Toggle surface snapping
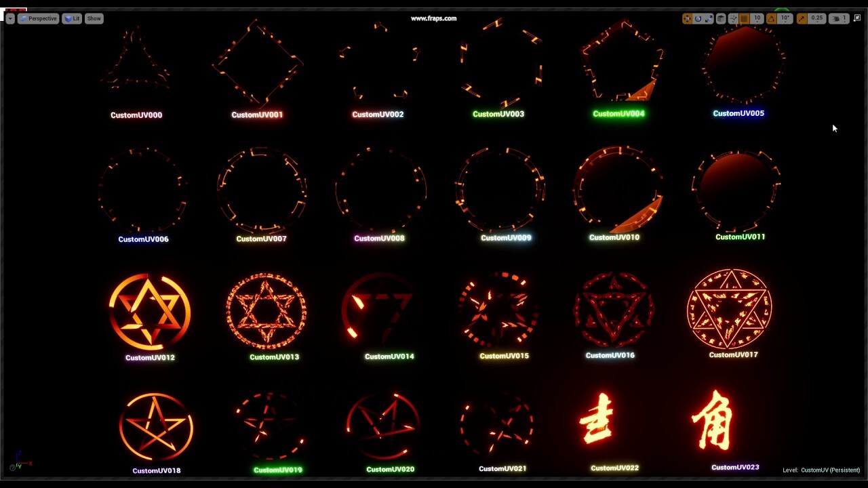868x488 pixels. pyautogui.click(x=732, y=18)
